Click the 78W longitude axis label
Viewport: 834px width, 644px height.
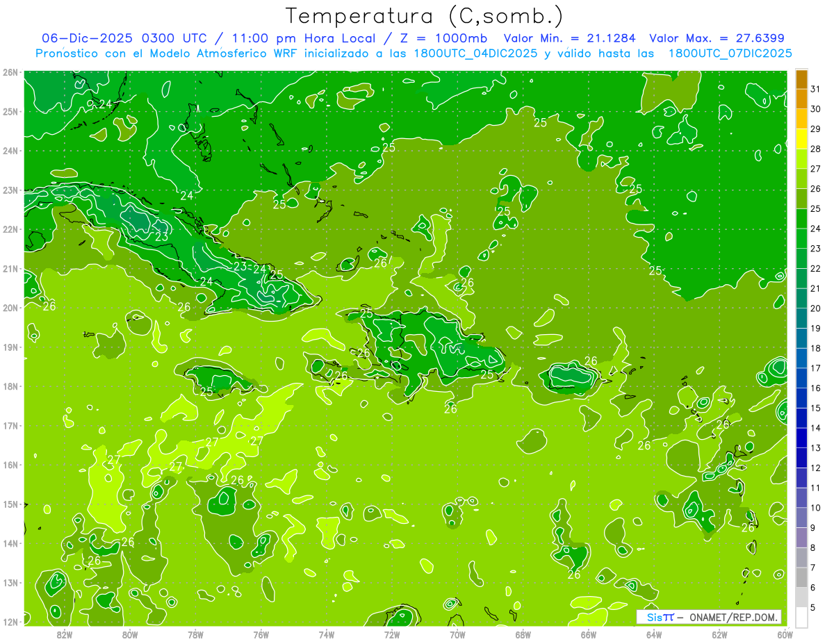tap(196, 634)
